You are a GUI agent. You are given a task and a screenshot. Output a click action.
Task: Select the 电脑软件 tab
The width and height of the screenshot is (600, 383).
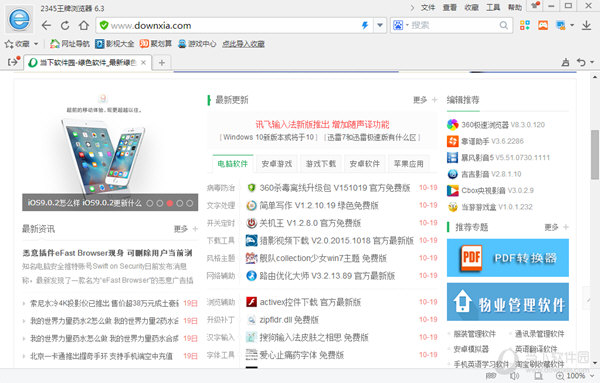233,164
